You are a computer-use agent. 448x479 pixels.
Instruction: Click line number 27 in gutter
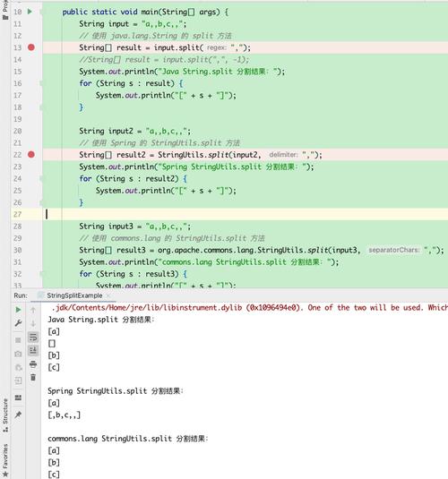coord(17,215)
